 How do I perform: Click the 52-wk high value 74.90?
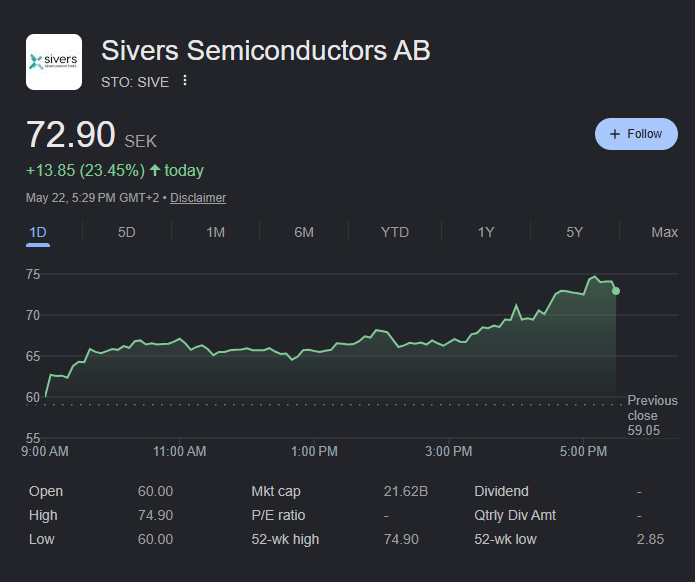point(401,539)
